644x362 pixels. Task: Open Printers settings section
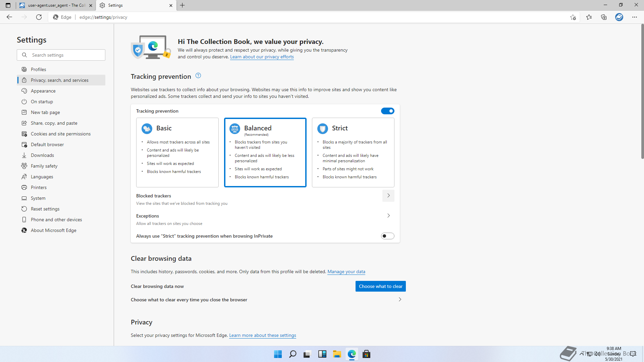tap(61, 187)
